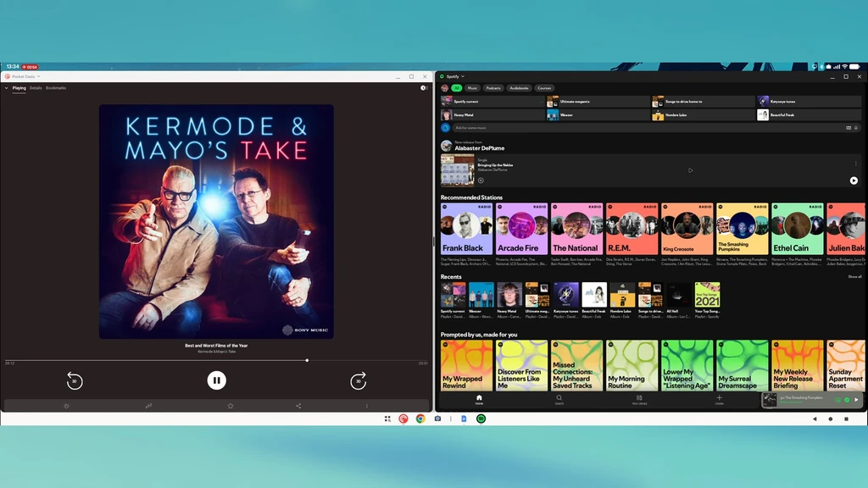
Task: Open Spotify Search in bottom navigation
Action: 559,400
